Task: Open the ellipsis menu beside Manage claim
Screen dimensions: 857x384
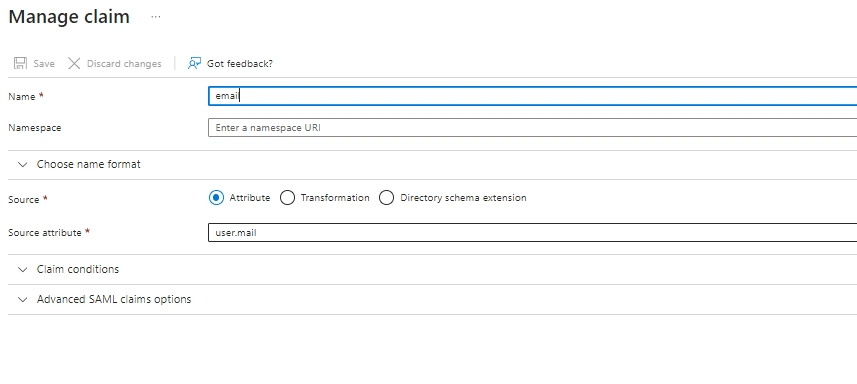Action: 156,17
